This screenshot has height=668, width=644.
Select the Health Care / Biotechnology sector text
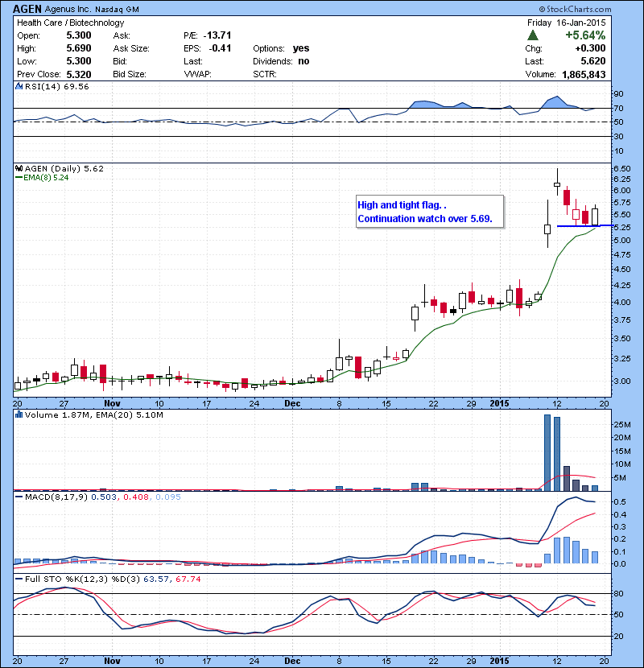70,23
